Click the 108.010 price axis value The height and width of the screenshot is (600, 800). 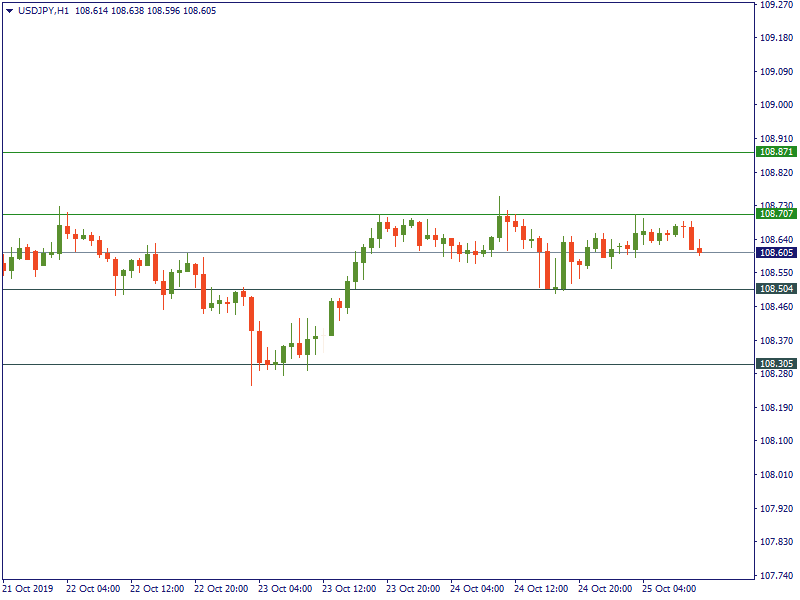[x=777, y=474]
